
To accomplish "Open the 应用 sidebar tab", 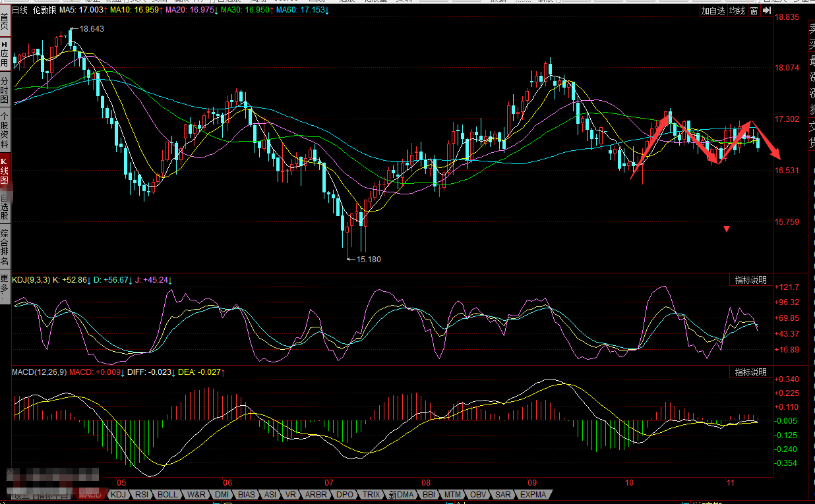I will tap(5, 54).
